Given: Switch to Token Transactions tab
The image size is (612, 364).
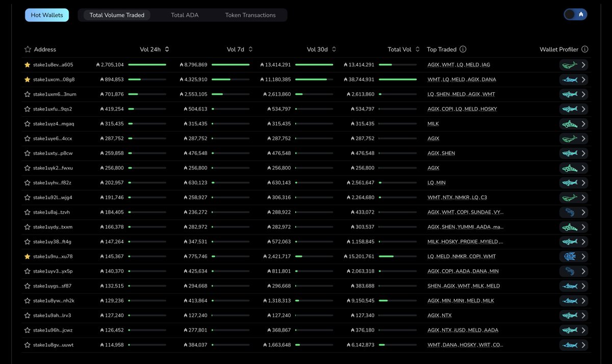Looking at the screenshot, I should pos(250,15).
